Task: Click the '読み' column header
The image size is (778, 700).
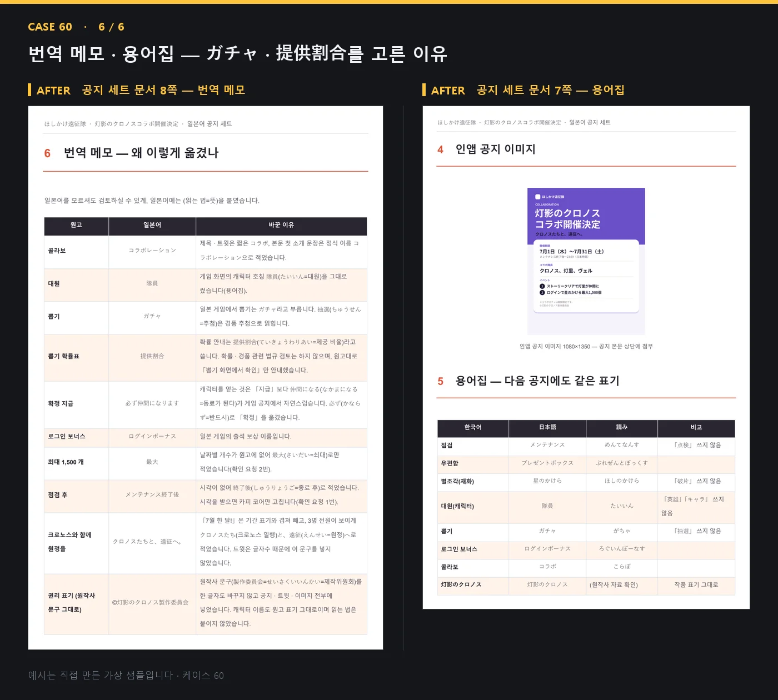Action: [x=622, y=427]
